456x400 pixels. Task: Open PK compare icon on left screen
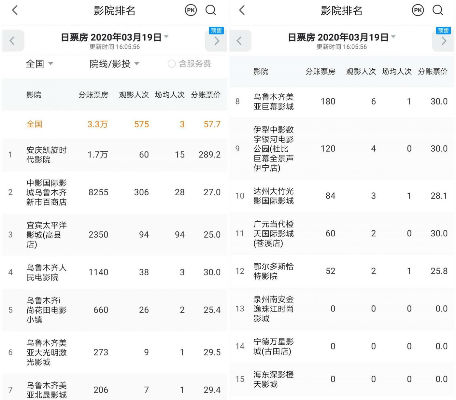[x=191, y=10]
